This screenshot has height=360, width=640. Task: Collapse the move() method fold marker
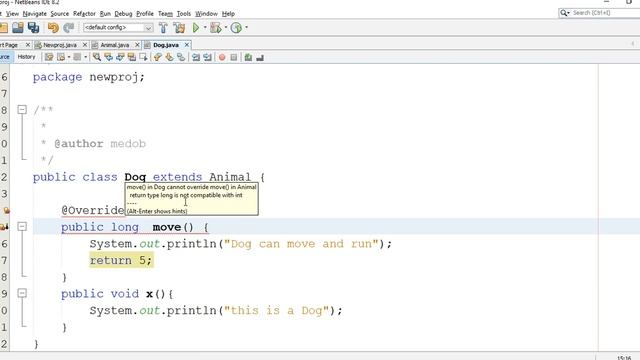pos(22,227)
